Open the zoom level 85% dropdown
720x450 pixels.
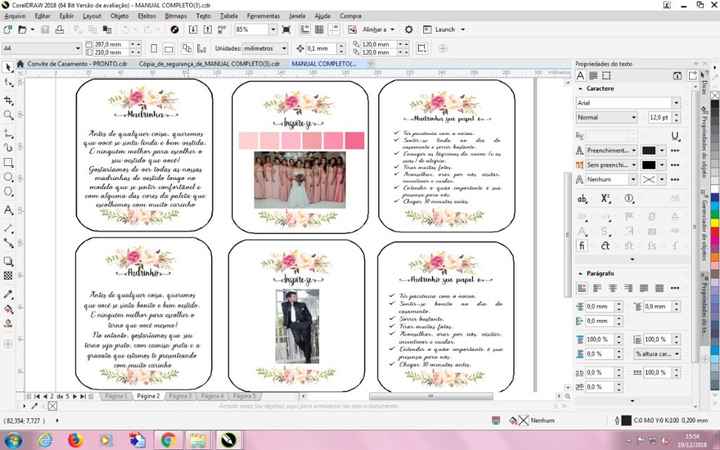(x=273, y=29)
